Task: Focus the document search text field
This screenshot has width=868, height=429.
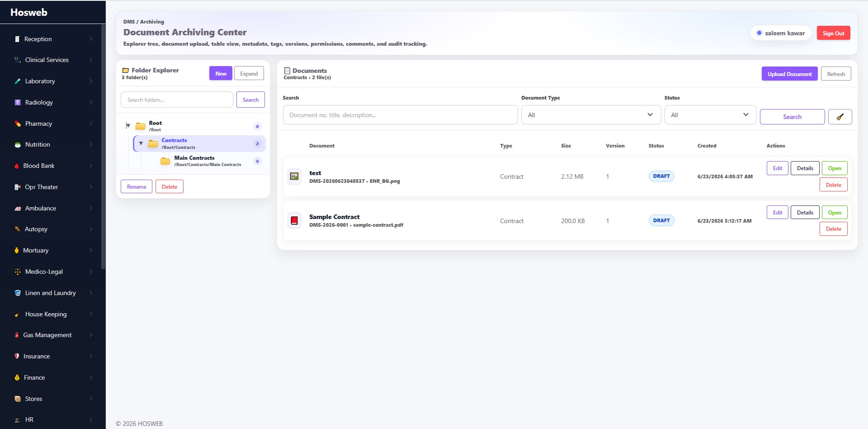Action: [400, 115]
